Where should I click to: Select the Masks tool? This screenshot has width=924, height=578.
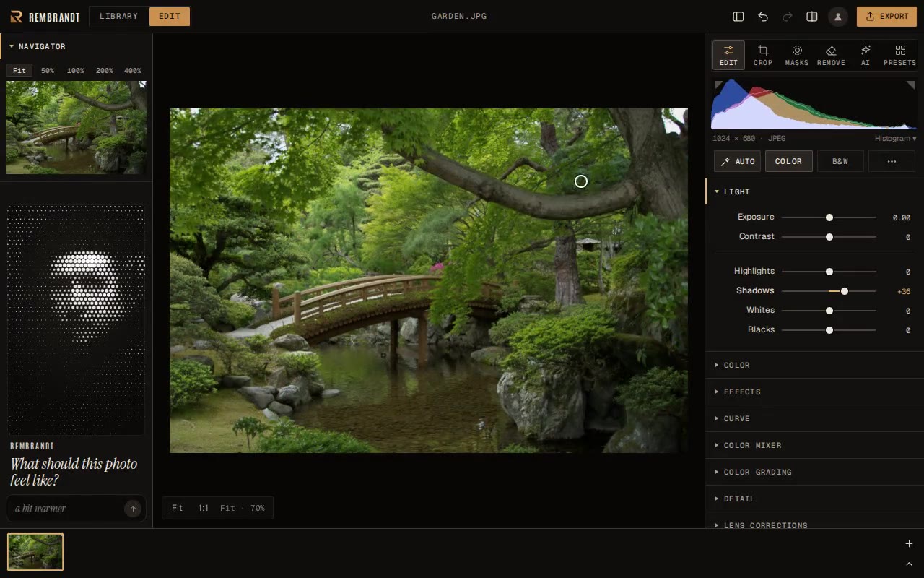point(797,55)
